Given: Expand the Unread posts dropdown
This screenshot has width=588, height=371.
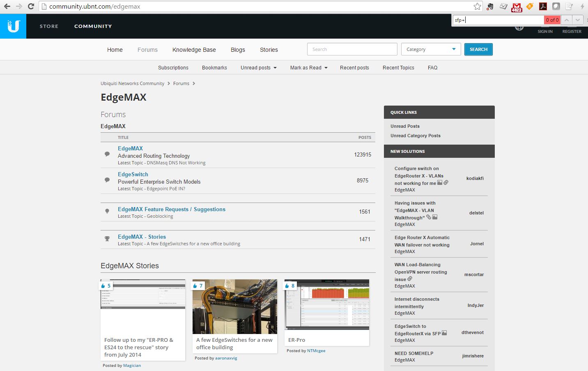Looking at the screenshot, I should click(x=258, y=68).
